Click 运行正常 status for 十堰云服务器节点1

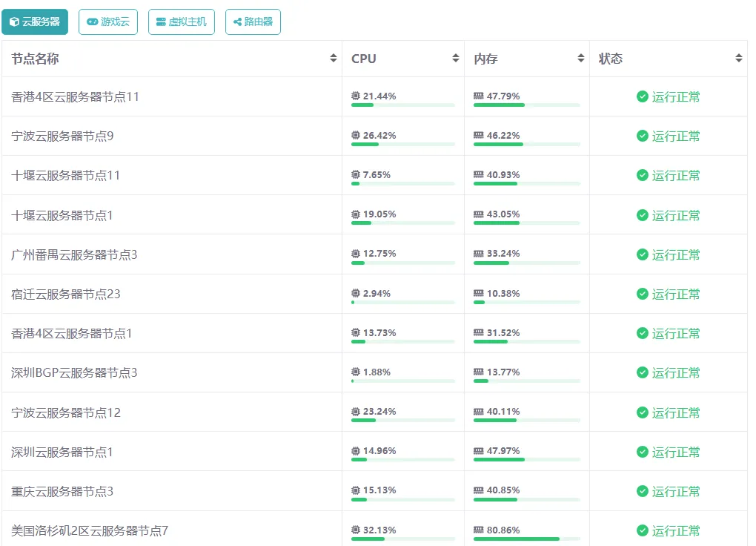pos(675,215)
